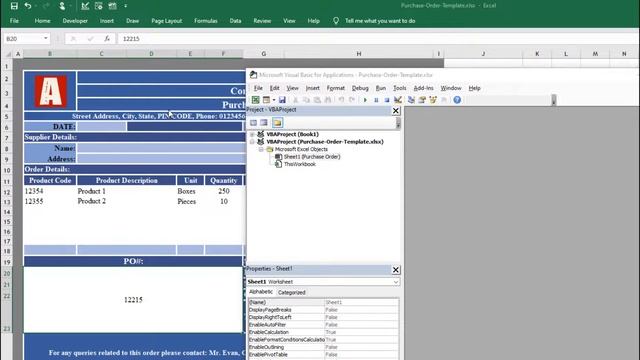Click the Excel Undo icon in quick access toolbar
Viewport: 640px width, 360px height.
(x=28, y=6)
